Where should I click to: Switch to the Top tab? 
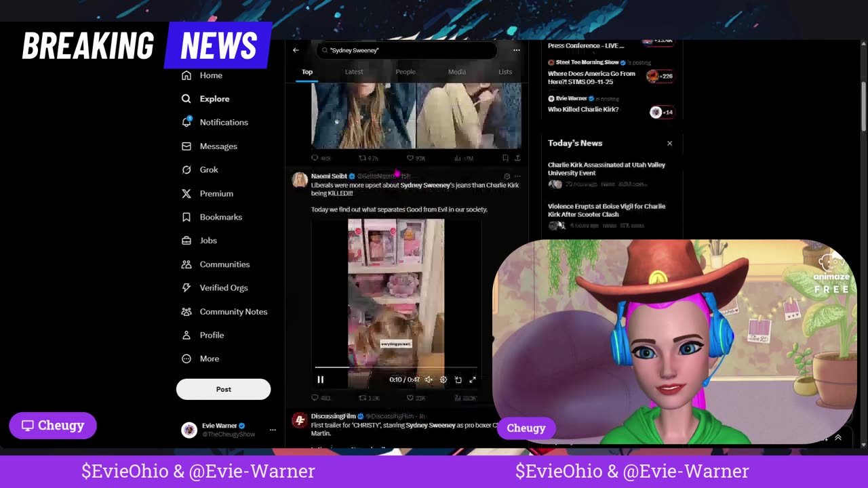click(x=307, y=72)
